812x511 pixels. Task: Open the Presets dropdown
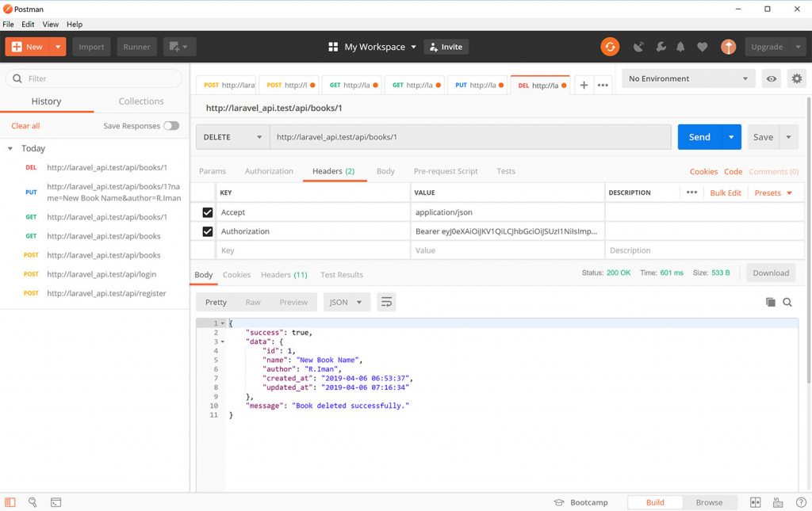coord(773,193)
